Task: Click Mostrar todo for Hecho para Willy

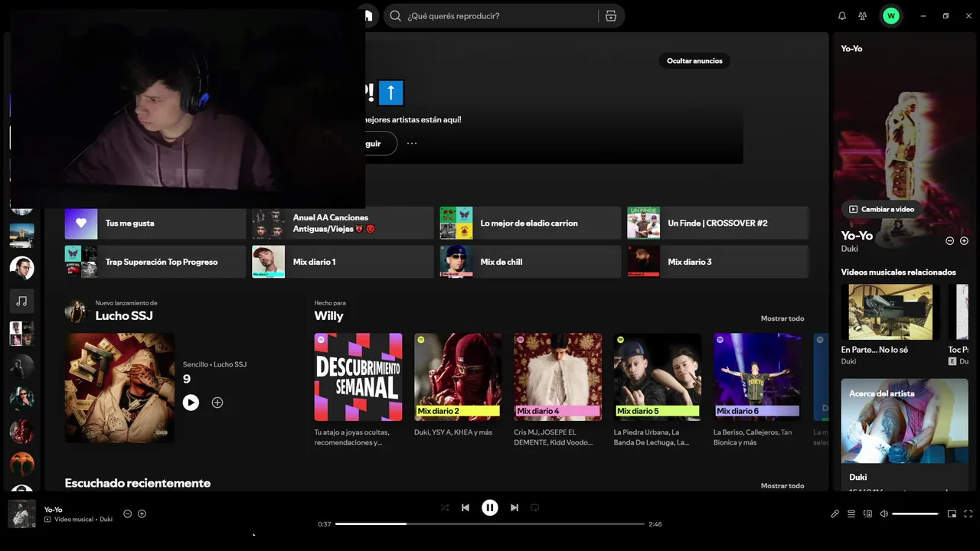Action: [782, 318]
